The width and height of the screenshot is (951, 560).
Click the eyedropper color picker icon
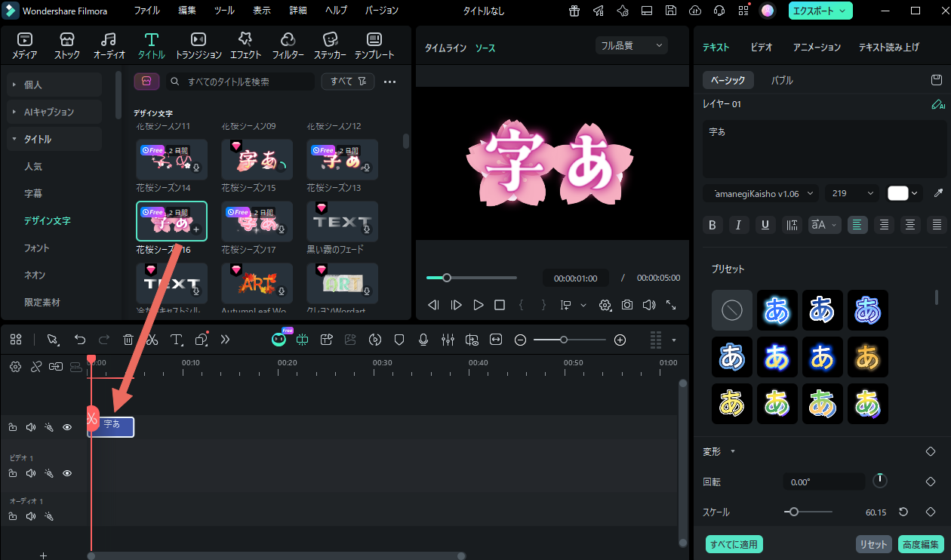[x=938, y=193]
